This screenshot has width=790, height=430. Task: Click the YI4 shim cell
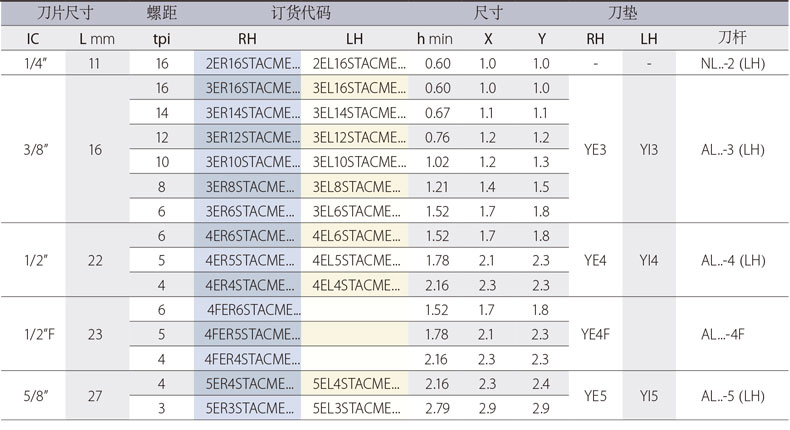coord(650,260)
